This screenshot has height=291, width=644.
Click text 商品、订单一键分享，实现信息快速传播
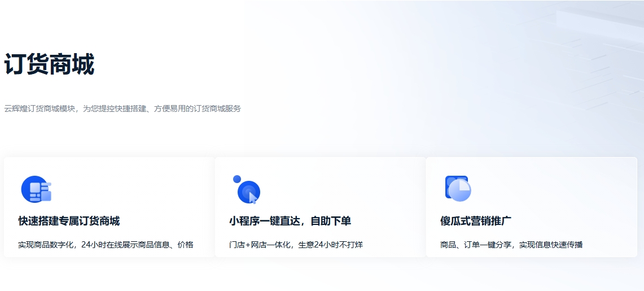click(511, 245)
